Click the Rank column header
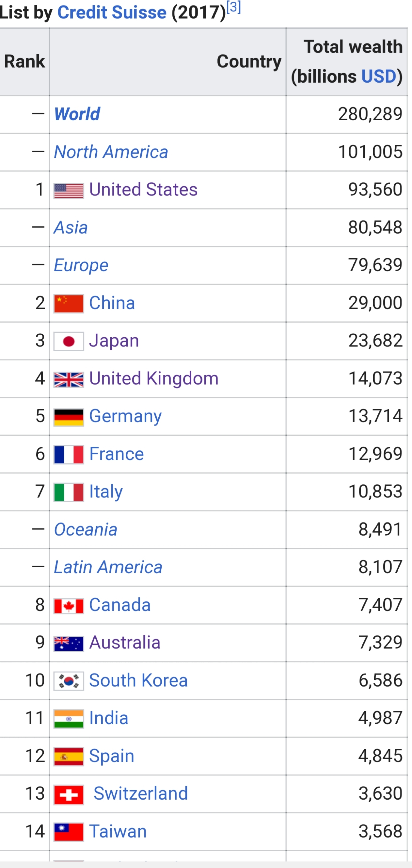The height and width of the screenshot is (868, 412). point(24,61)
